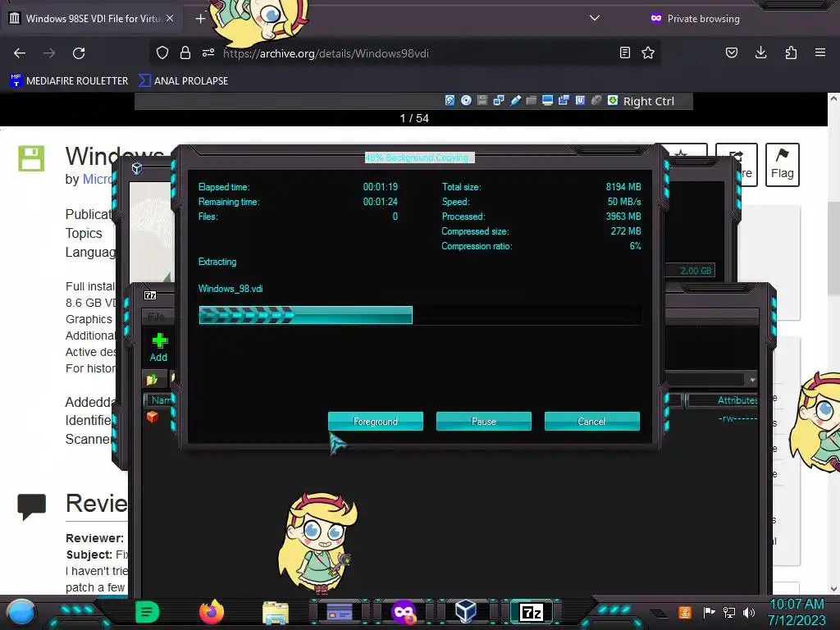The width and height of the screenshot is (840, 630).
Task: Click the scrollbar up arrow
Action: (833, 98)
